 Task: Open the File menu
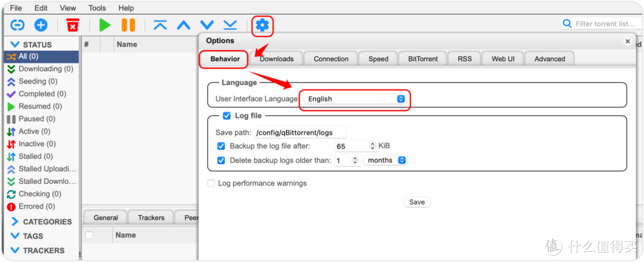(16, 8)
